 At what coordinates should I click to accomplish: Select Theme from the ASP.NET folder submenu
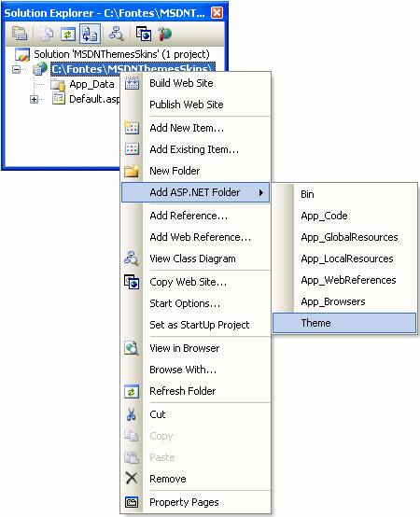(344, 323)
